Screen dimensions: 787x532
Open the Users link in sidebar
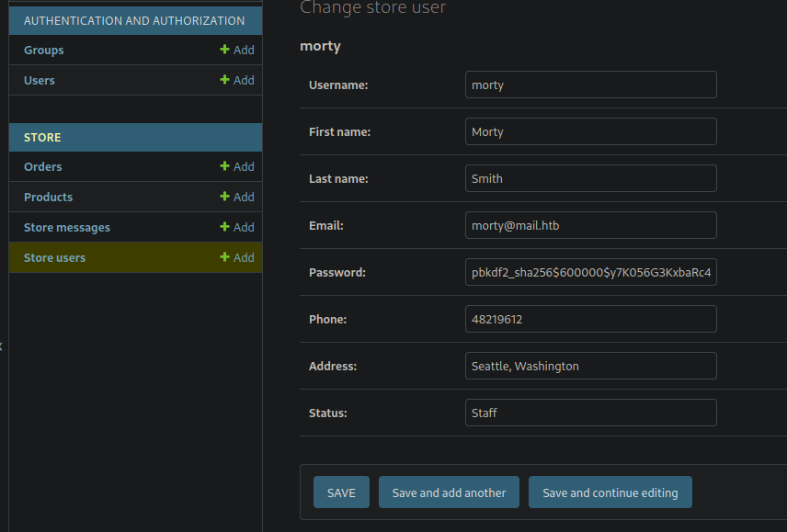[x=40, y=81]
